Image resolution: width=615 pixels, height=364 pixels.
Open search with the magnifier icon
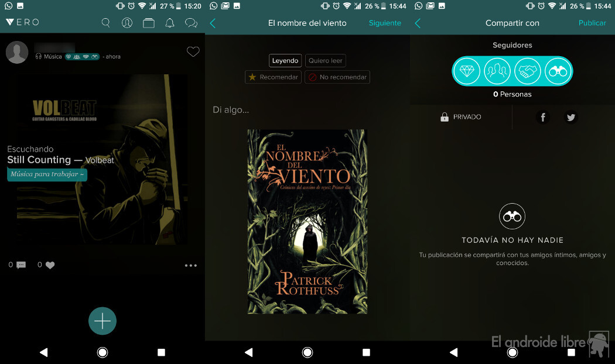pos(105,23)
